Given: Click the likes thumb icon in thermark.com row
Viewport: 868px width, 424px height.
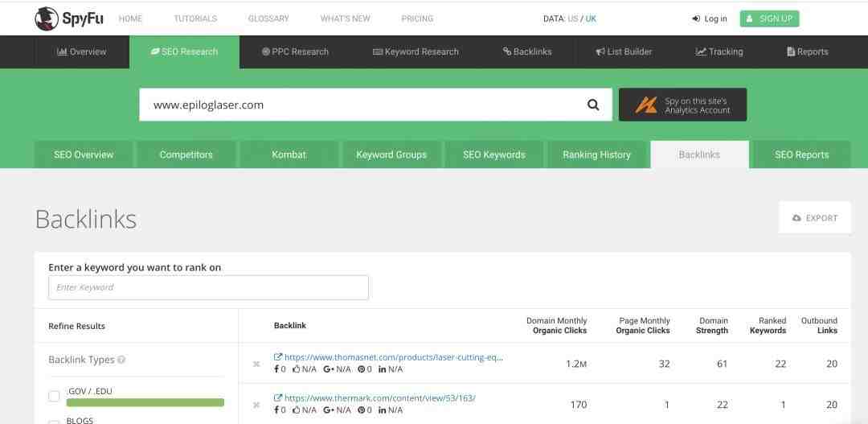Looking at the screenshot, I should tap(296, 410).
